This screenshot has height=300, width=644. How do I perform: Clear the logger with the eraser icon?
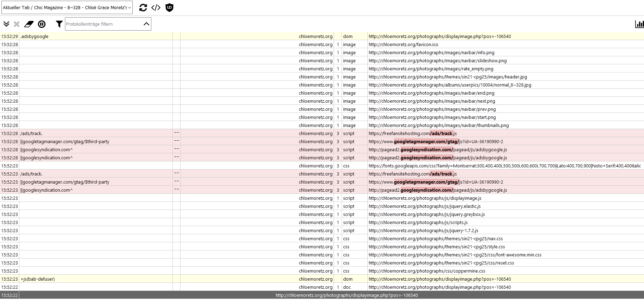tap(29, 24)
